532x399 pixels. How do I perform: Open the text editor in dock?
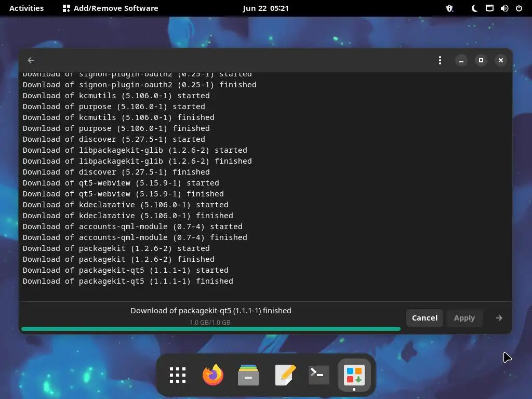[x=285, y=375]
